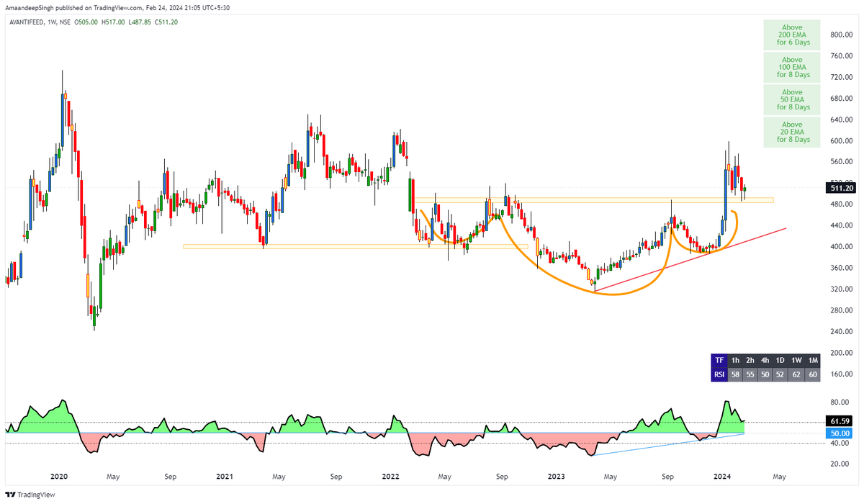Click the 511.20 current price label
Screen dimensions: 864x504
click(x=840, y=188)
